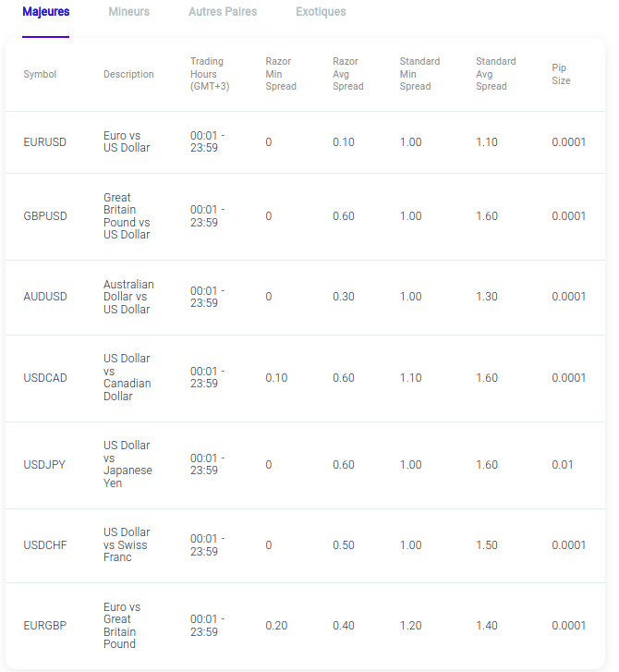Click the Razor Min Spread header
The height and width of the screenshot is (672, 619).
coord(281,74)
